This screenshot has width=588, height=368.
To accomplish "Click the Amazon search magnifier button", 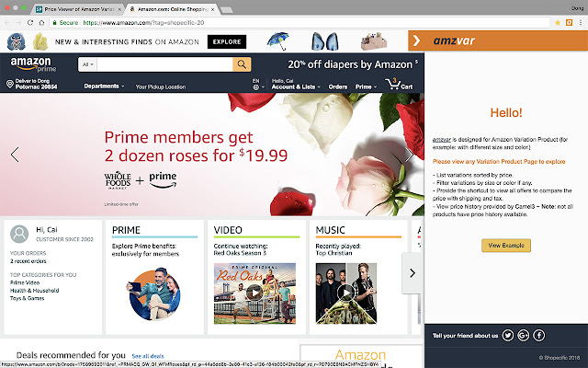I will point(242,64).
